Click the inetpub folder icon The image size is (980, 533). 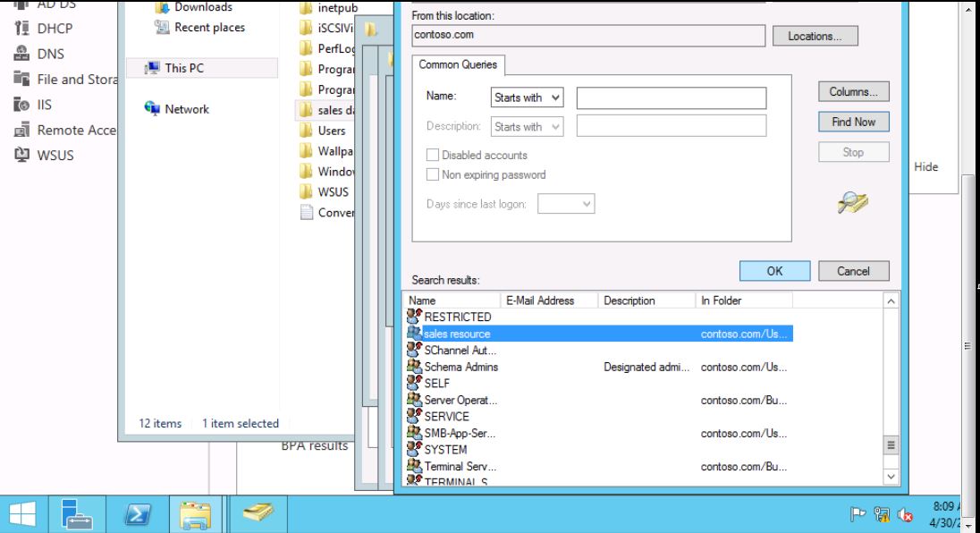pos(306,8)
